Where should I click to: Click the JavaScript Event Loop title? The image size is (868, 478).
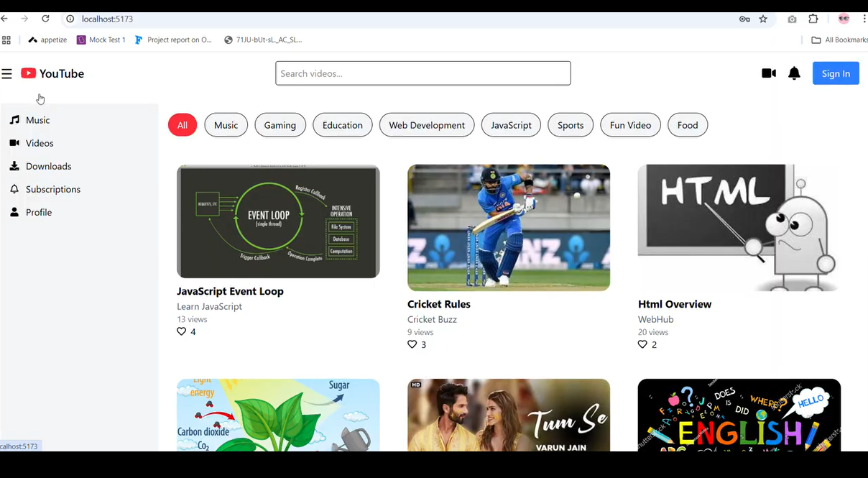tap(230, 291)
